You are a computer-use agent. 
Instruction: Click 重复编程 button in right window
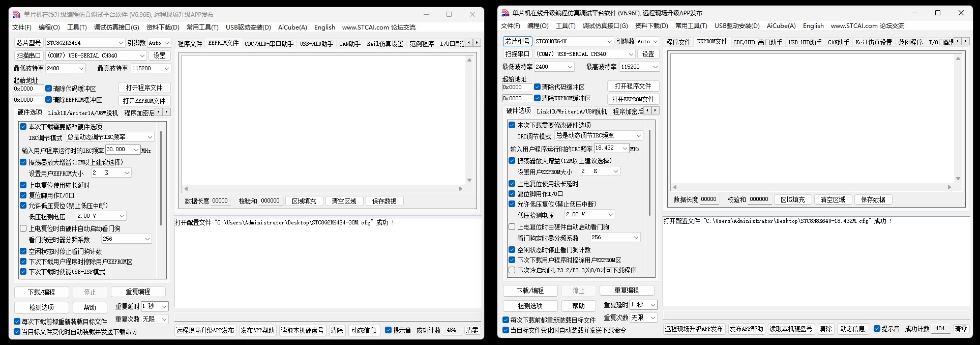tap(627, 290)
